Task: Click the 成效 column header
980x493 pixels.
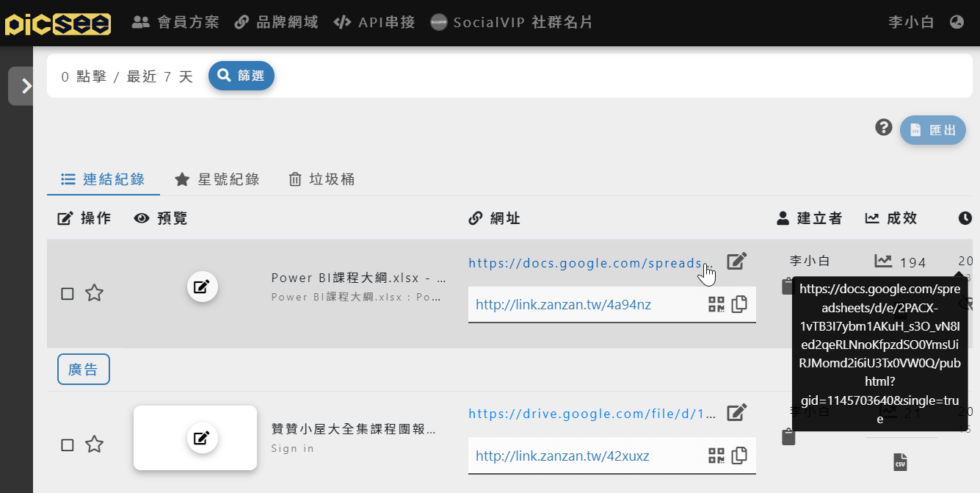Action: point(891,218)
